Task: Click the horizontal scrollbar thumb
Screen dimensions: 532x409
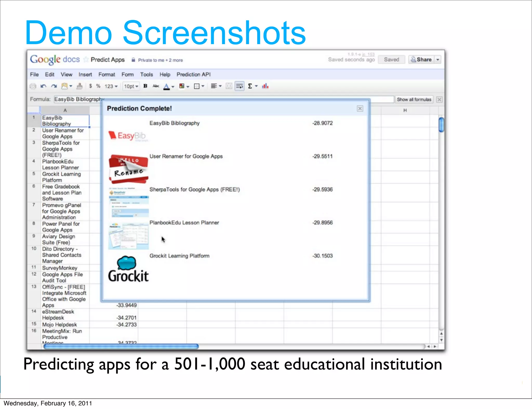Action: pos(121,346)
